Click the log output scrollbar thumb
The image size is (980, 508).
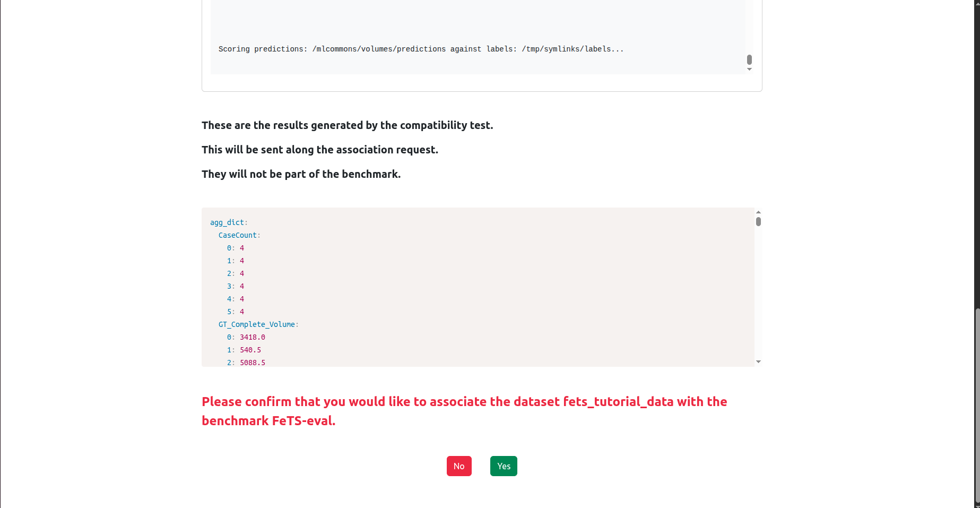tap(749, 59)
